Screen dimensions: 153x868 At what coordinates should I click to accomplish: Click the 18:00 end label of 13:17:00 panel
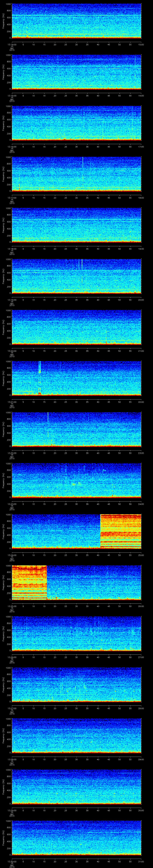click(x=141, y=198)
